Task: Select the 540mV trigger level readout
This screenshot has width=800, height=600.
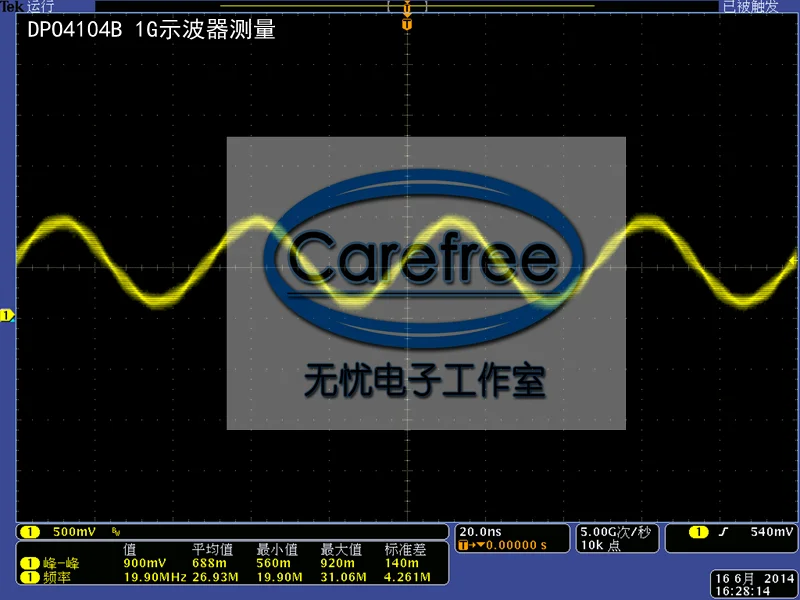Action: coord(771,532)
